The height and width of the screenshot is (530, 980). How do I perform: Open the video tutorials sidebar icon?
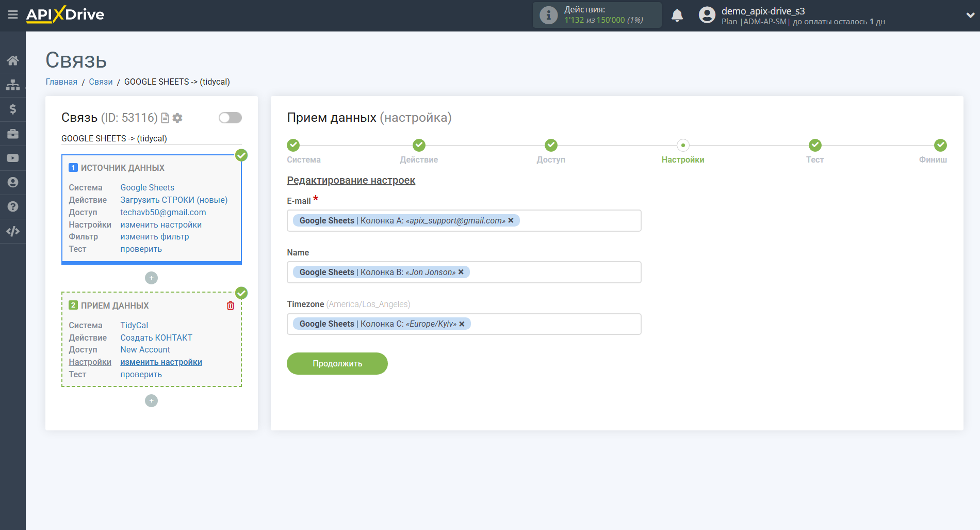[x=13, y=158]
